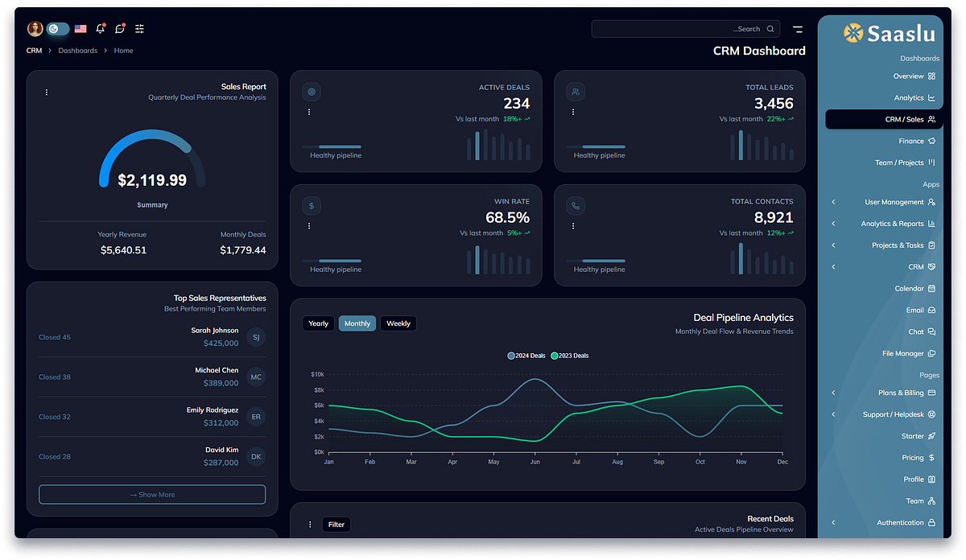Screen dimensions: 966x560
Task: Go to Dashboards breadcrumb link
Action: 77,51
